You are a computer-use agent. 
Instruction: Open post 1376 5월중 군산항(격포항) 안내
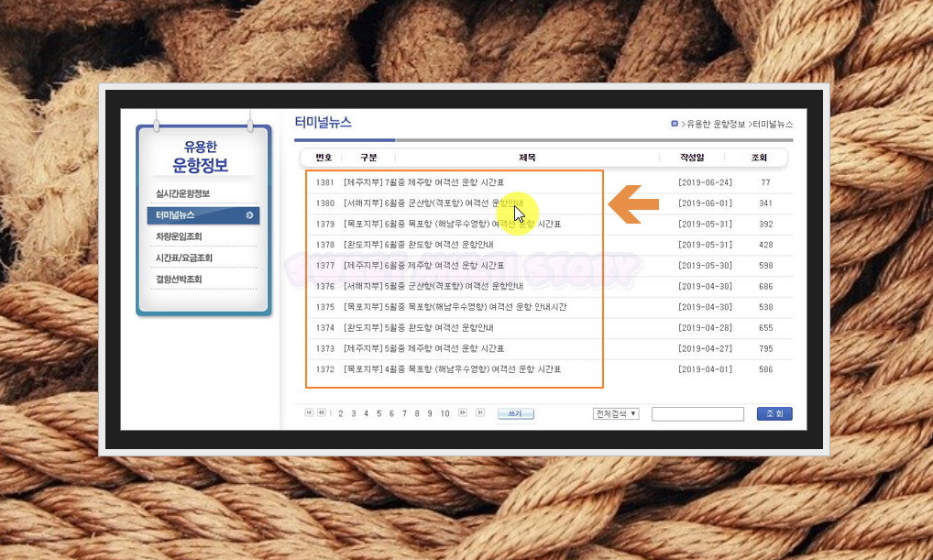[434, 286]
